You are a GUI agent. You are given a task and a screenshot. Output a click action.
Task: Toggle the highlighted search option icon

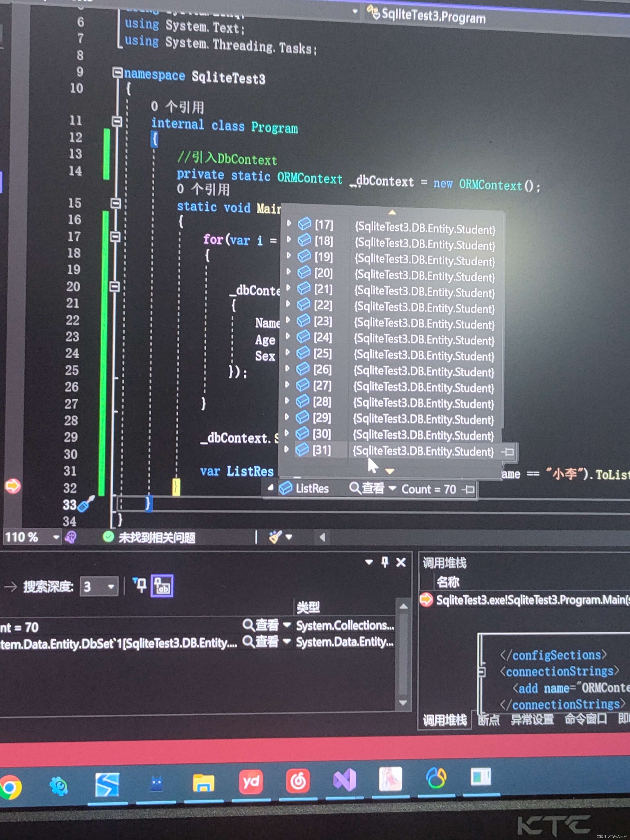[162, 586]
